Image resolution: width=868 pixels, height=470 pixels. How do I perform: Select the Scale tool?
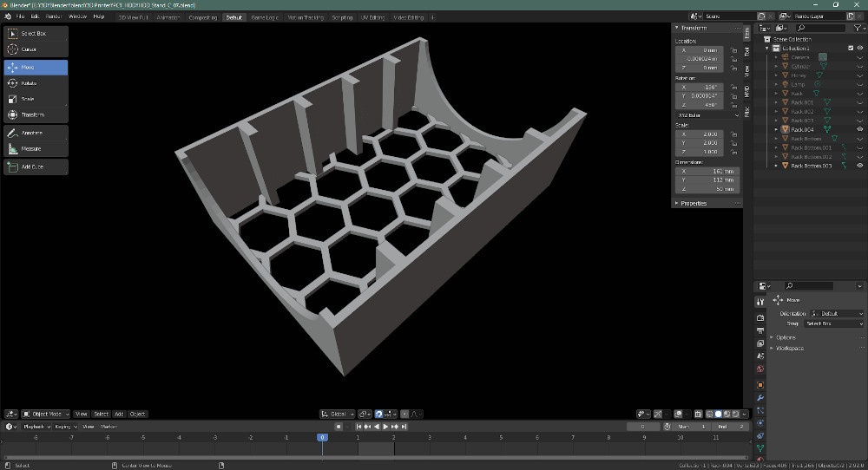pos(36,99)
